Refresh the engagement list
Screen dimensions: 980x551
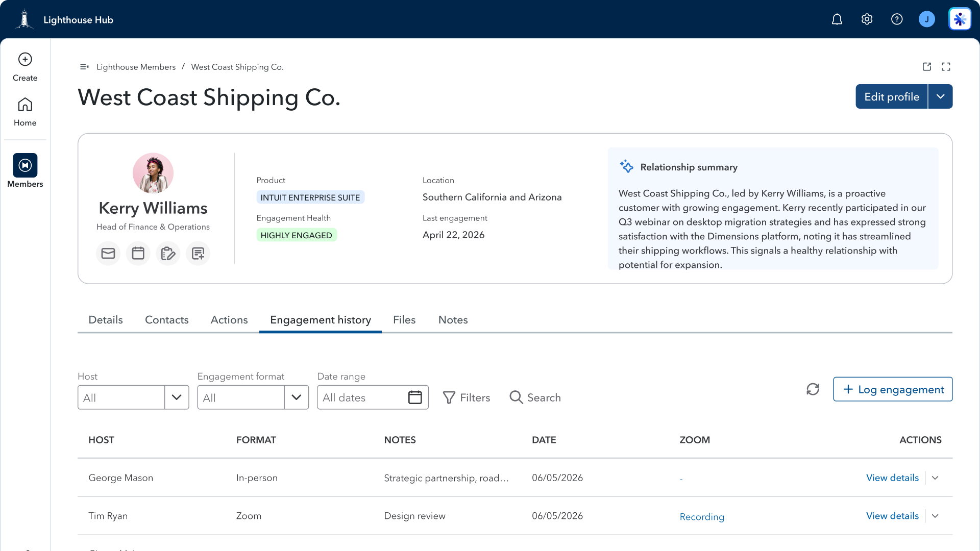click(813, 389)
